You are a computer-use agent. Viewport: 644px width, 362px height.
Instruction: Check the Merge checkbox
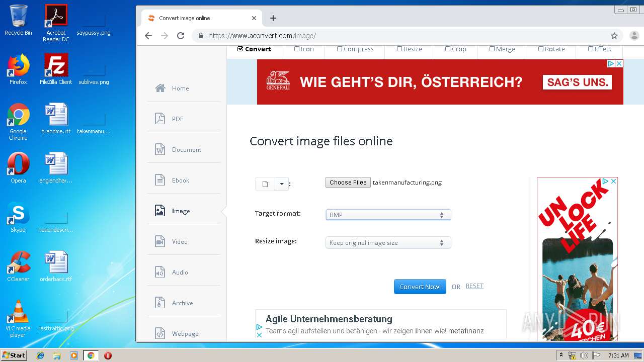pos(492,49)
